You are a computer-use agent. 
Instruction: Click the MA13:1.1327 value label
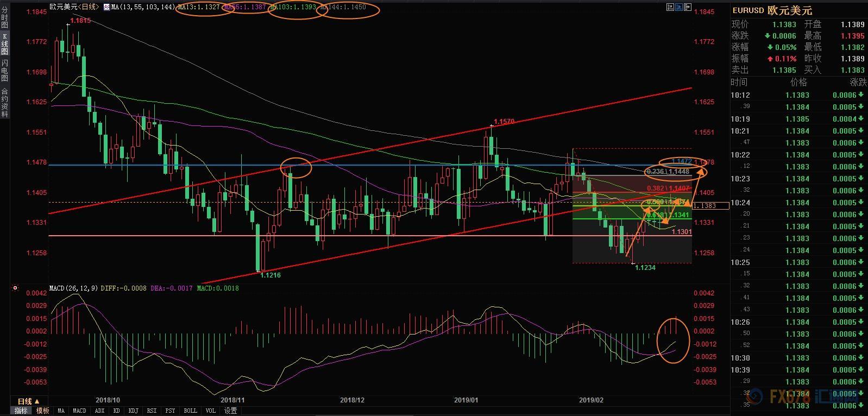(x=198, y=7)
